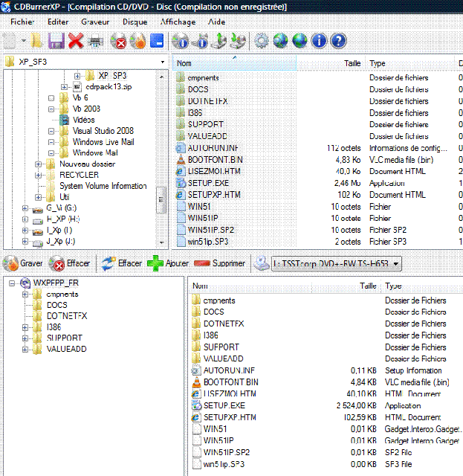Click the Graver burn button

point(23,263)
